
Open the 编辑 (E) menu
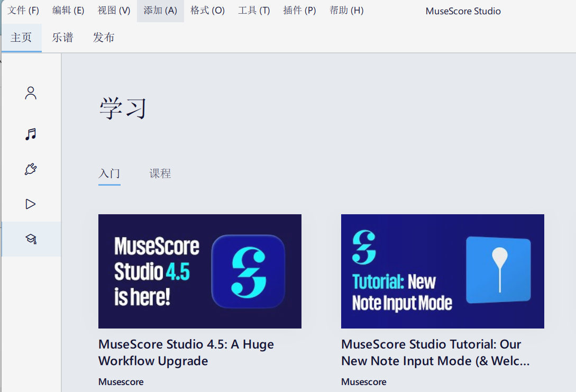point(68,10)
